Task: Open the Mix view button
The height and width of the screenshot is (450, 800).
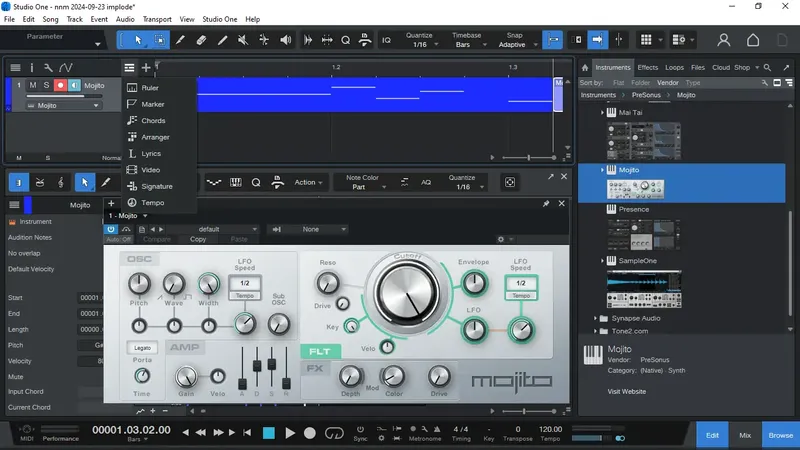Action: (745, 436)
